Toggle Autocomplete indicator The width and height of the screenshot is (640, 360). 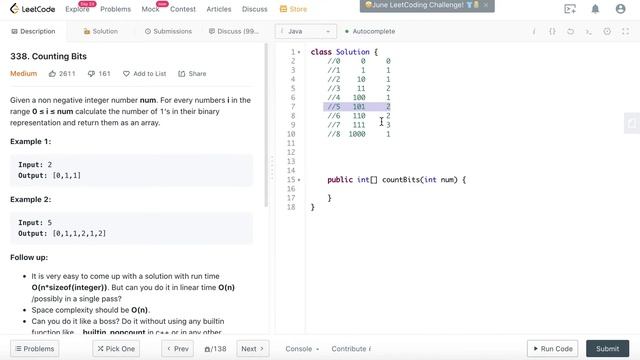pos(370,31)
